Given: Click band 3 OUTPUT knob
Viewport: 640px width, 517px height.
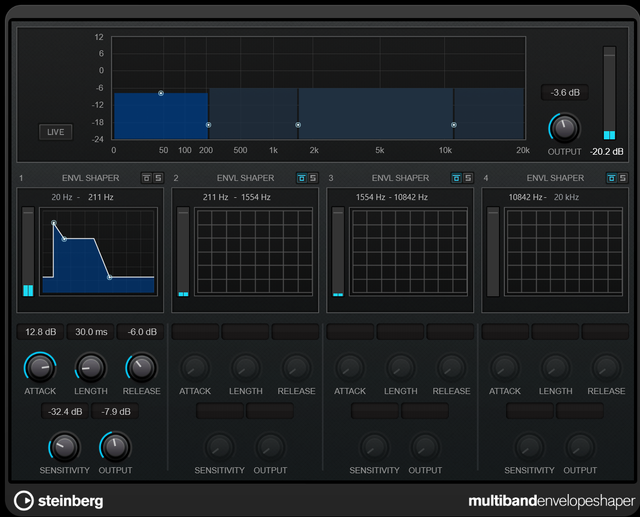Looking at the screenshot, I should point(425,447).
